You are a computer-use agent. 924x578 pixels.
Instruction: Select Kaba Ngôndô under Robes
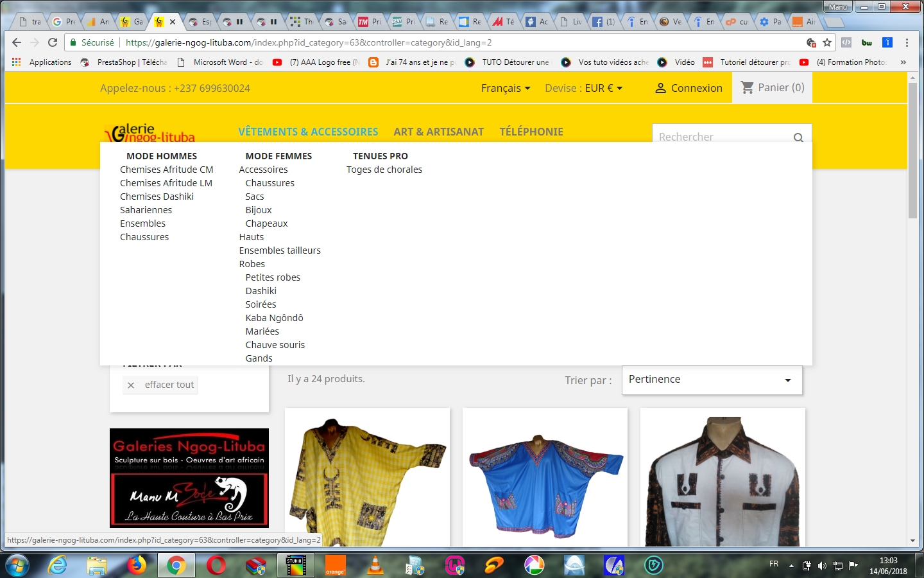pos(274,318)
